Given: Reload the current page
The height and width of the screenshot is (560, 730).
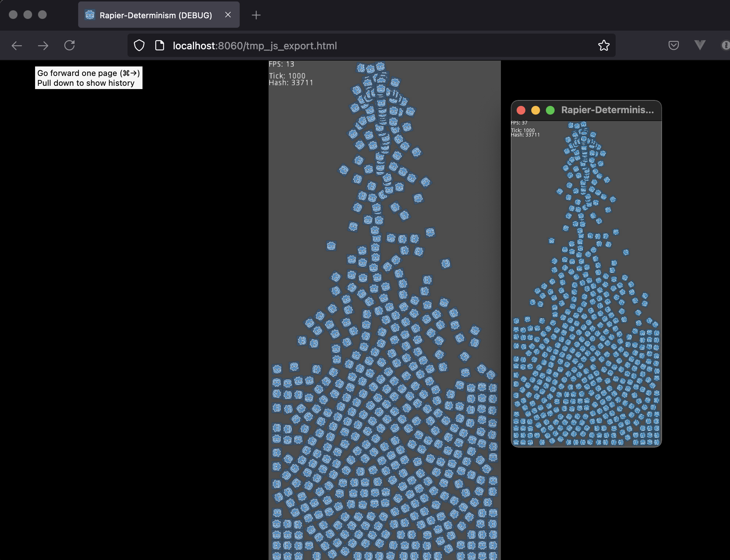Looking at the screenshot, I should coord(69,46).
